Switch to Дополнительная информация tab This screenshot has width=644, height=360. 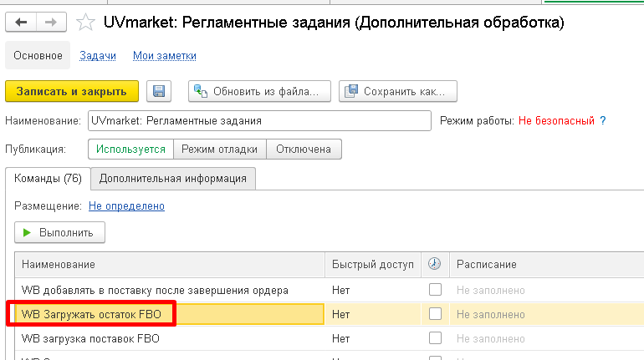[173, 179]
